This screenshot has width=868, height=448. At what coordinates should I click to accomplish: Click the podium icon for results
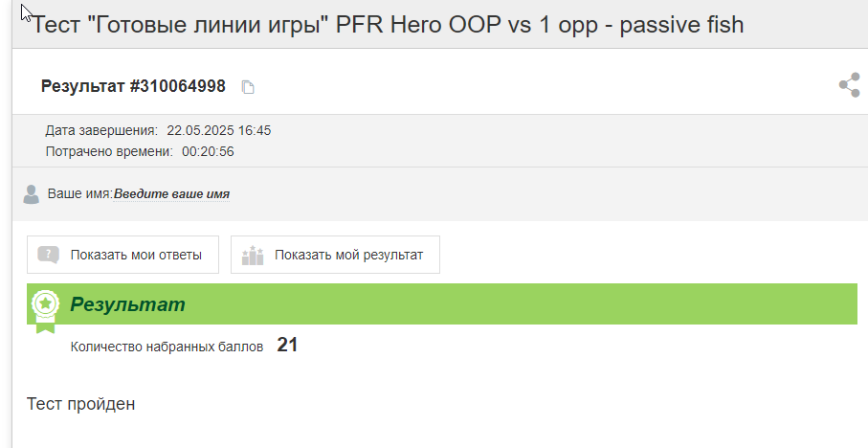(253, 256)
